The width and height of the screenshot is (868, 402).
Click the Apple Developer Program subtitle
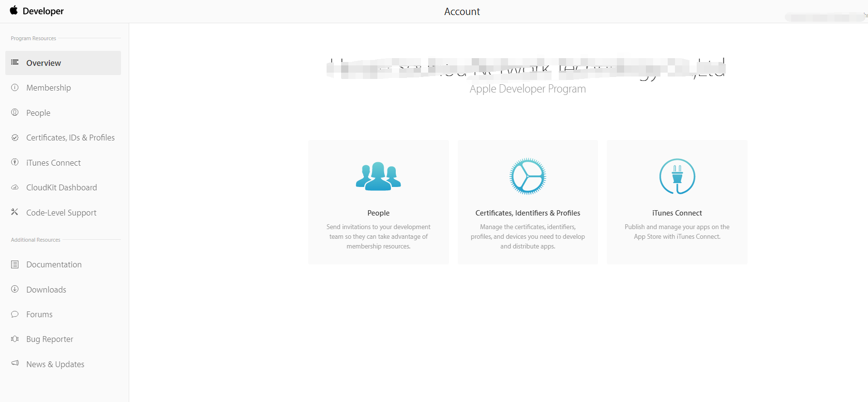528,89
